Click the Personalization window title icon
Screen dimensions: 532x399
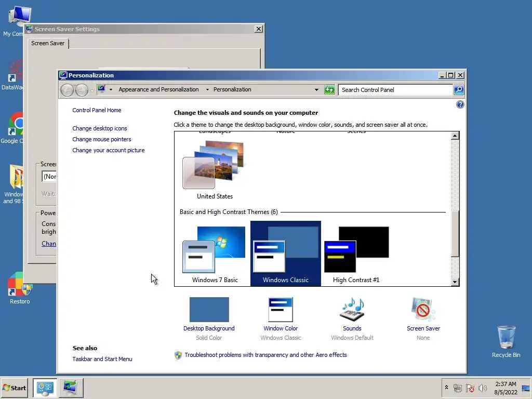point(63,75)
